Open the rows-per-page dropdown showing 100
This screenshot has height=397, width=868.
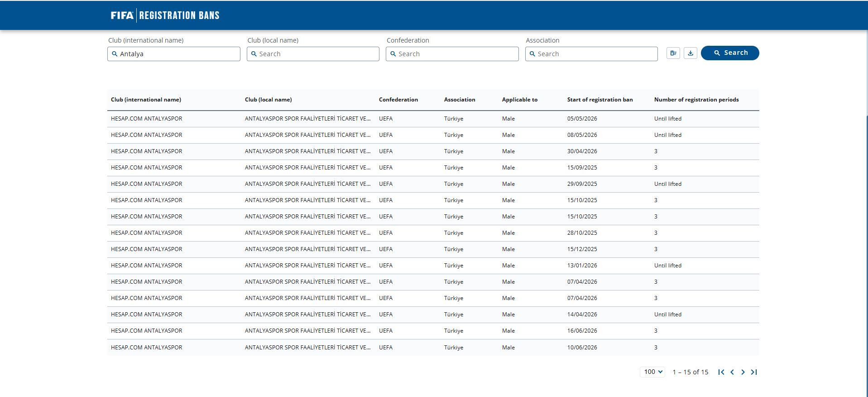click(x=652, y=372)
